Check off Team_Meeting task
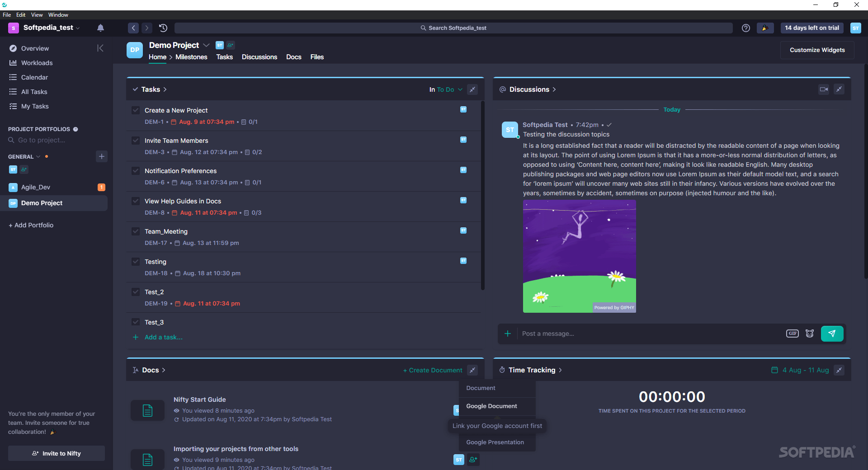The image size is (868, 470). point(136,231)
